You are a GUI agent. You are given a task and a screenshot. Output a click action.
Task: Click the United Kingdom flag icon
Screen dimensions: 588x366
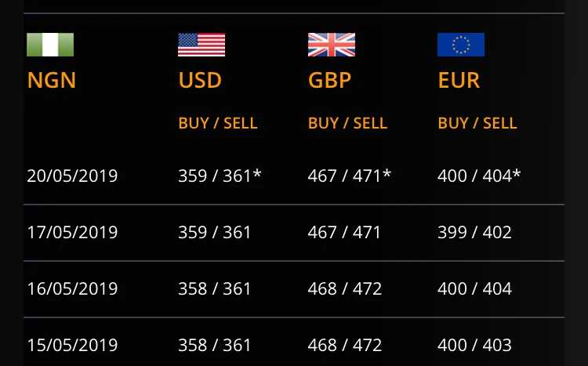click(332, 45)
